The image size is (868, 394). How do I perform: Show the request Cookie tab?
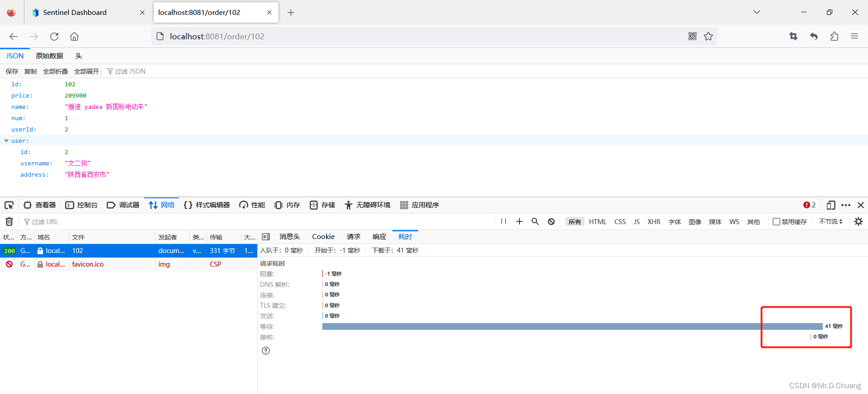click(x=323, y=237)
